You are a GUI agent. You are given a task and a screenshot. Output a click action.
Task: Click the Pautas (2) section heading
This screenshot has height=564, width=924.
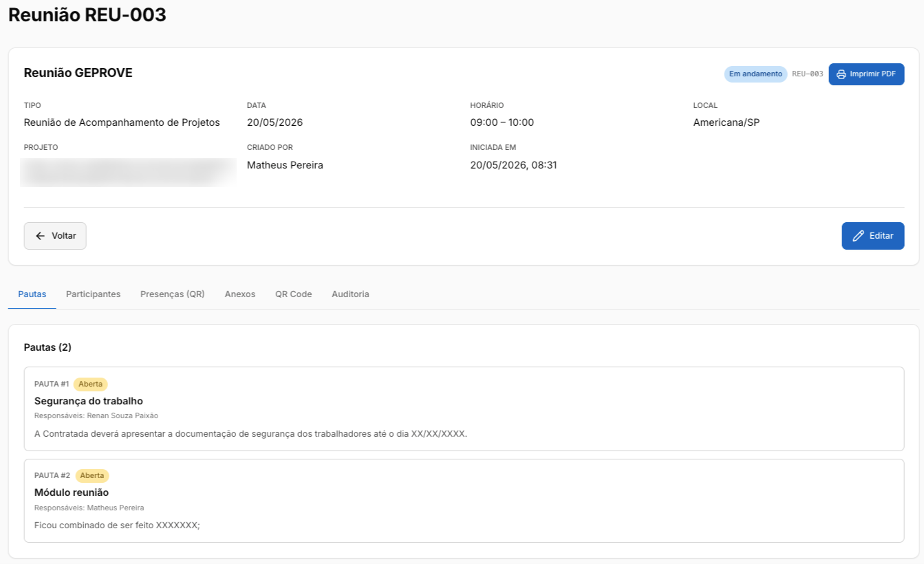tap(47, 347)
